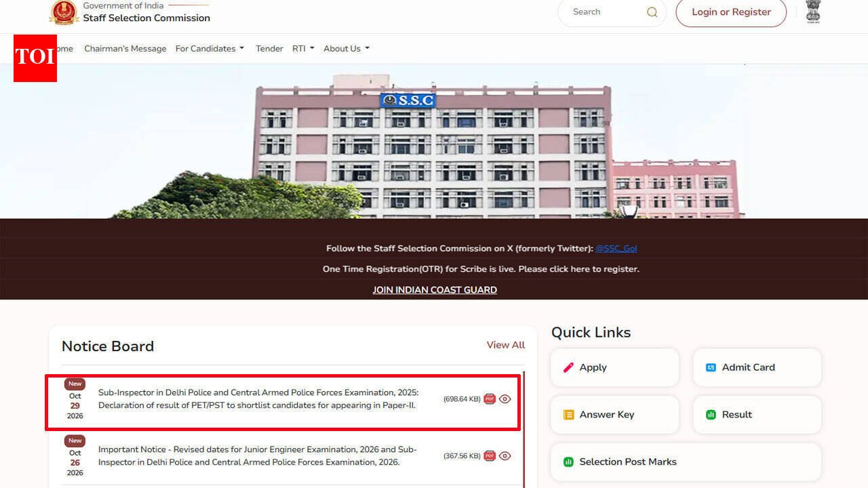Click the Oct 26 2026 date badge
868x488 pixels.
[75, 456]
